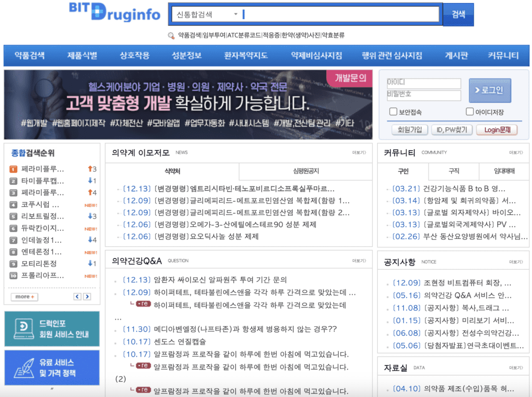The image size is (532, 397).
Task: Click the 아이디 input field
Action: (x=424, y=83)
